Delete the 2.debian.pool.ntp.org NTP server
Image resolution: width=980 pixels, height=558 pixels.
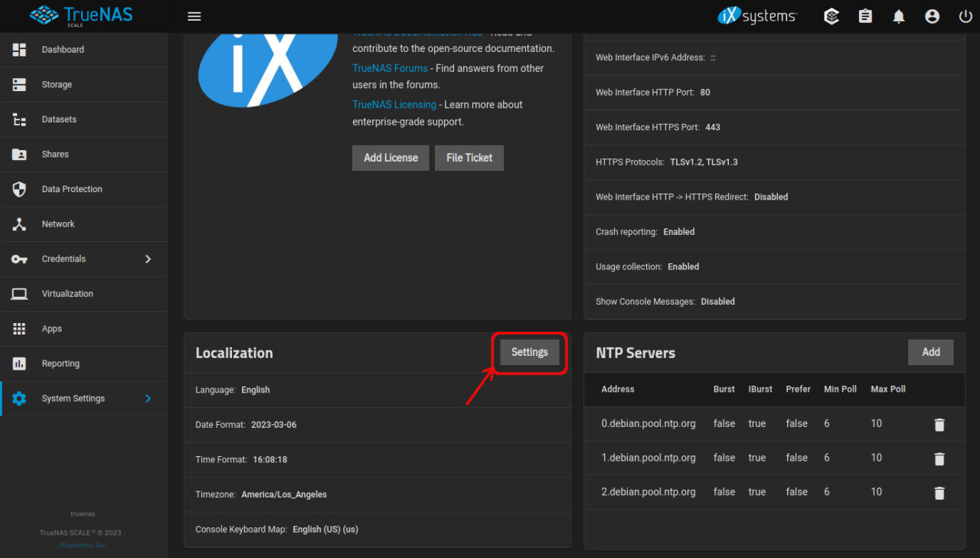pos(939,493)
